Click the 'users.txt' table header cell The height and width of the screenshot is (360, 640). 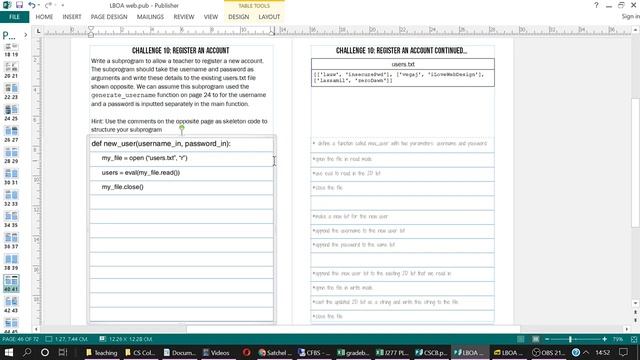402,64
